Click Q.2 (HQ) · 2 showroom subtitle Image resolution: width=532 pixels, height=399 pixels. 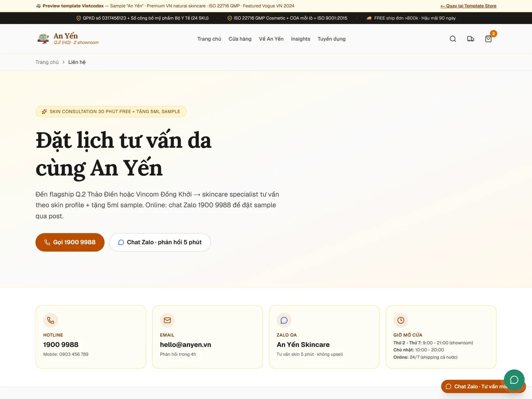click(76, 42)
